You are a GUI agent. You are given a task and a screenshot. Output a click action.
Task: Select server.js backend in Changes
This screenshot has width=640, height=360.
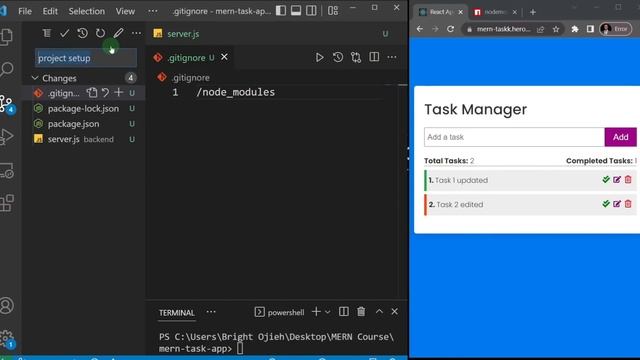point(84,139)
